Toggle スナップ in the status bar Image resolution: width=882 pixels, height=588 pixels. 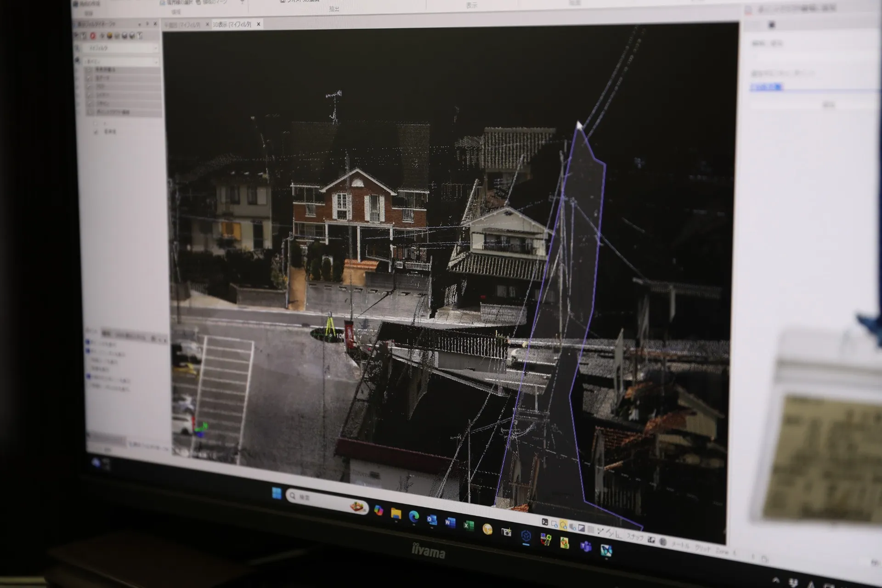[635, 537]
